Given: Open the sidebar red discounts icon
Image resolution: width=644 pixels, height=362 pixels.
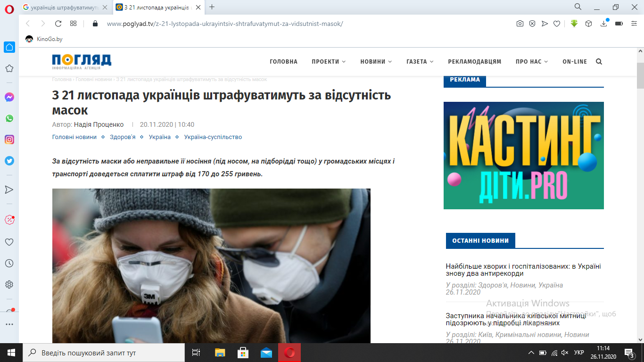Looking at the screenshot, I should point(9,220).
